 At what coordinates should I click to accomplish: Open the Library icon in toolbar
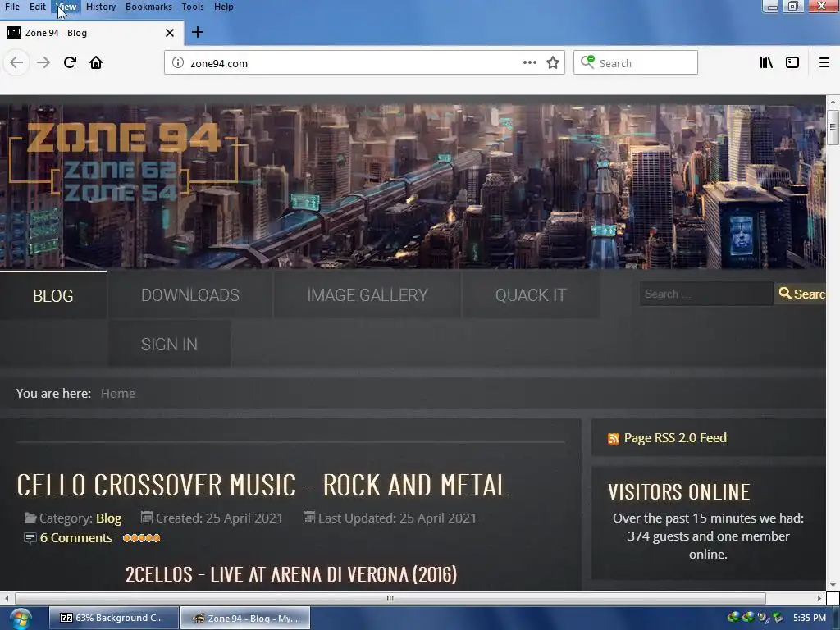point(766,62)
